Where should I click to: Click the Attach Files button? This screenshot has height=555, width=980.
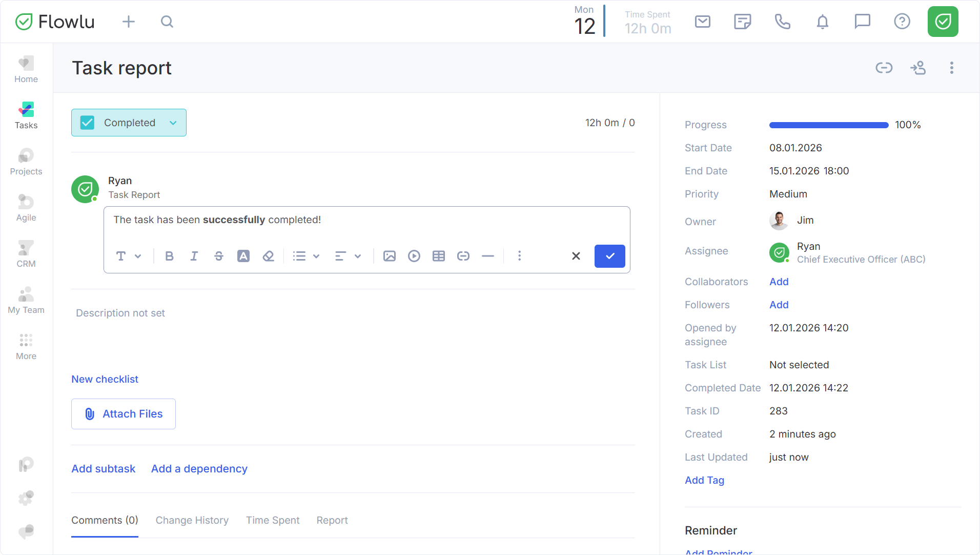[x=124, y=414]
